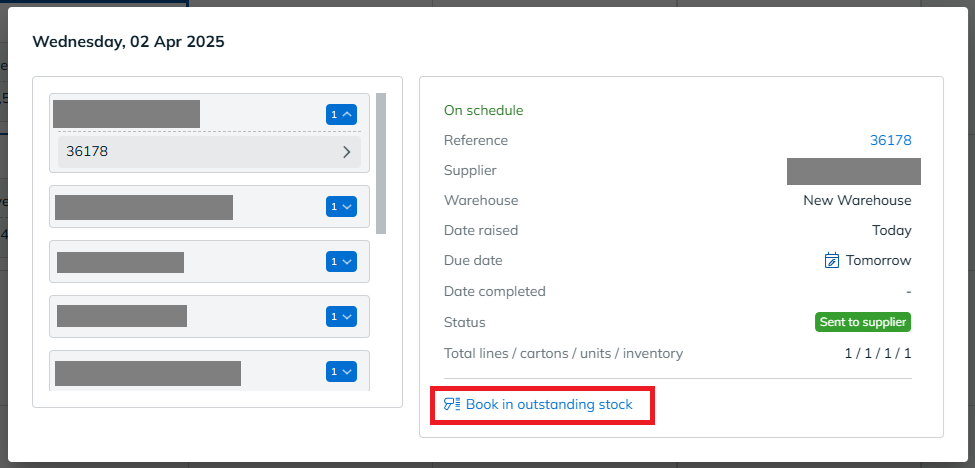Expand the third supplier group's count badge
This screenshot has height=468, width=975.
coord(341,262)
